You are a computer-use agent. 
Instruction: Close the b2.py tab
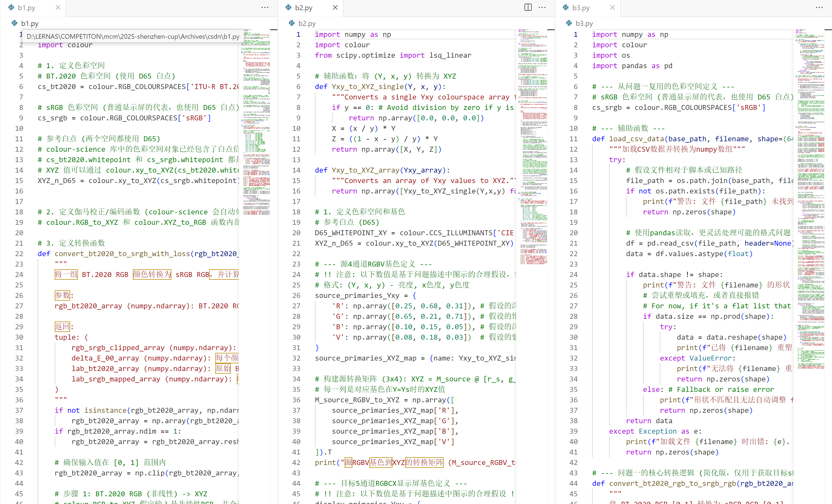click(335, 7)
